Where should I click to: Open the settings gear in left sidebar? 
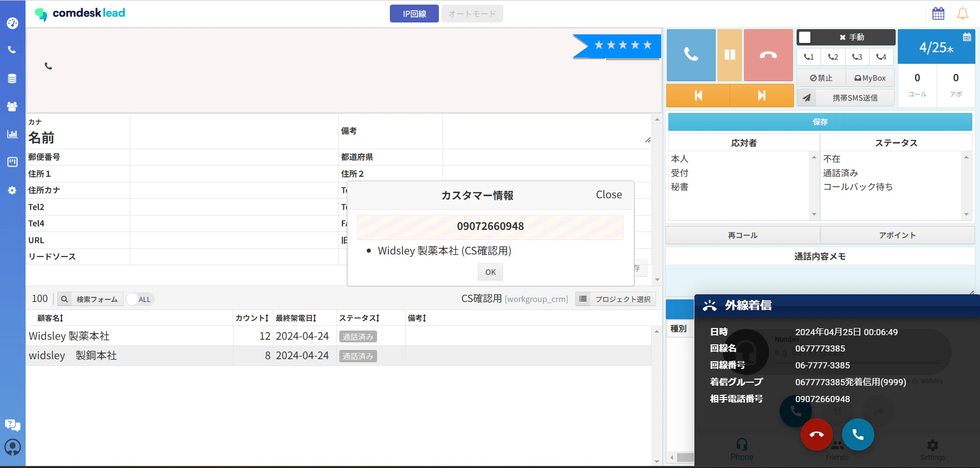[x=12, y=190]
